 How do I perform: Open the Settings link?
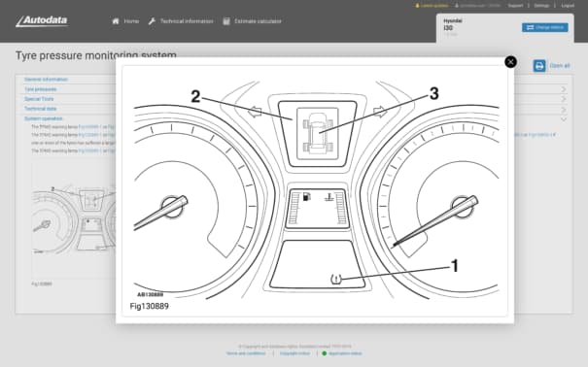tap(541, 6)
